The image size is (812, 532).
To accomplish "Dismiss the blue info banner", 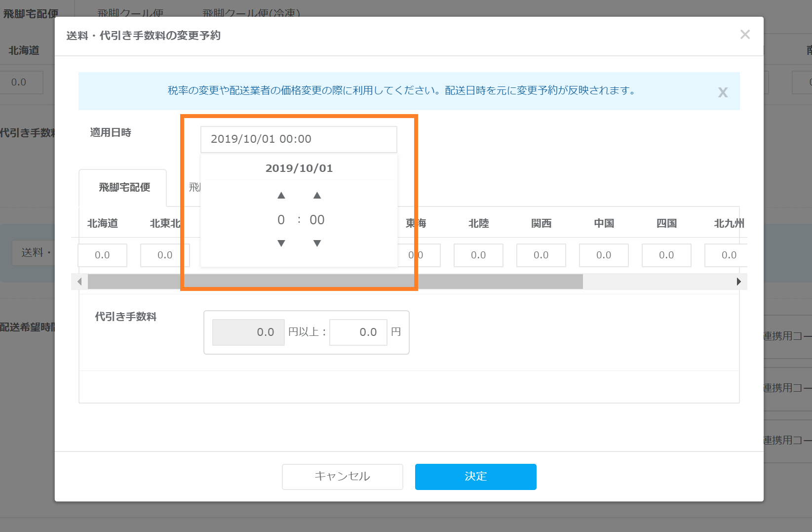I will click(x=723, y=92).
